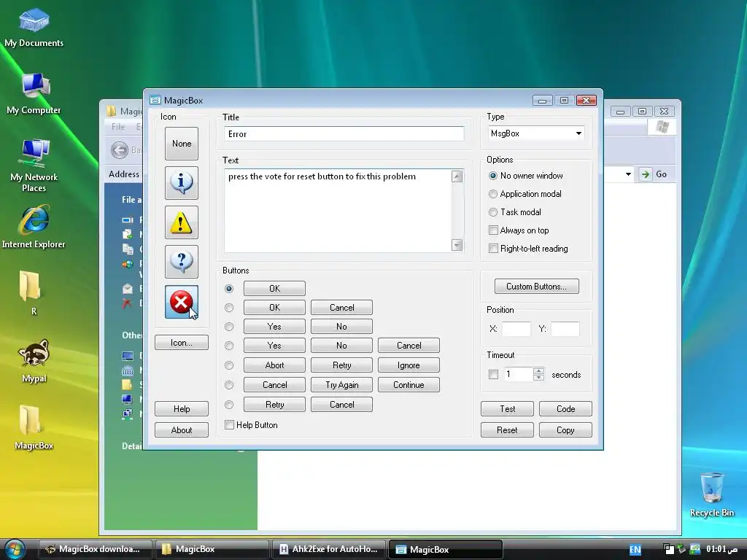Click the Position X input field
747x560 pixels.
(x=516, y=329)
